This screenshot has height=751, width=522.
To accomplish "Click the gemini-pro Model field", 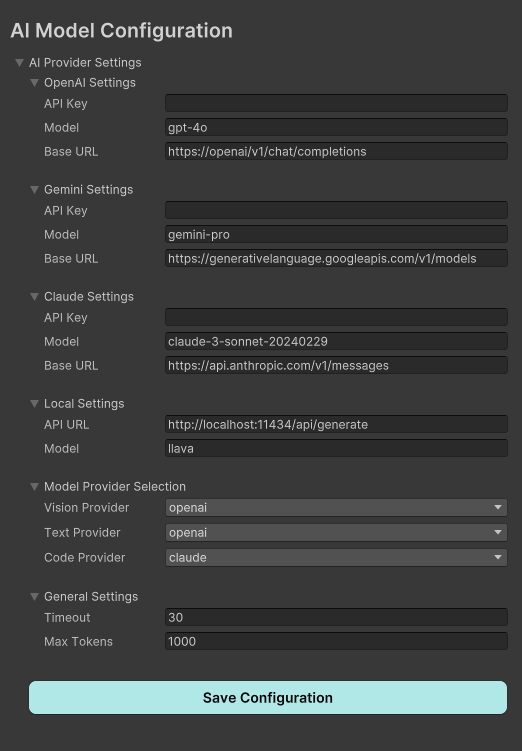I will pyautogui.click(x=336, y=234).
